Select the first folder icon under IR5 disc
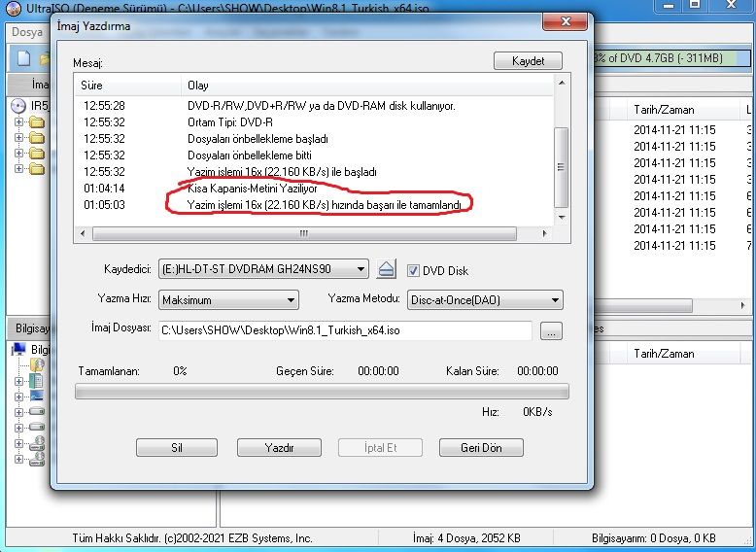Viewport: 756px width, 552px height. click(x=37, y=122)
